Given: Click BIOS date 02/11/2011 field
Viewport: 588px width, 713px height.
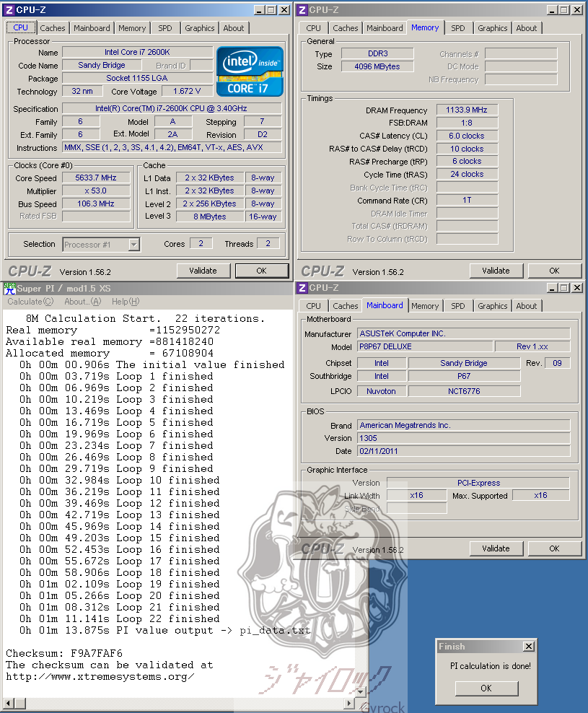Looking at the screenshot, I should pos(463,451).
